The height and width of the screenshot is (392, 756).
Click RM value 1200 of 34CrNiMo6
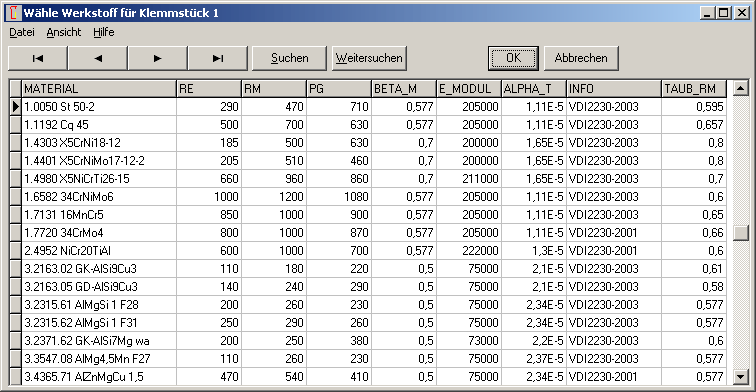pyautogui.click(x=274, y=197)
